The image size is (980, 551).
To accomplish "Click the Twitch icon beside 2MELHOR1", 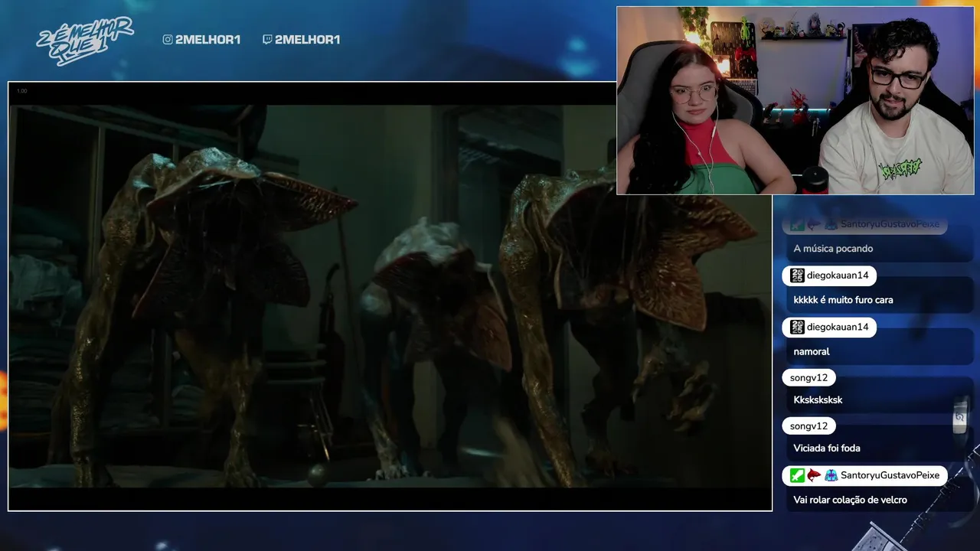I will tap(267, 40).
